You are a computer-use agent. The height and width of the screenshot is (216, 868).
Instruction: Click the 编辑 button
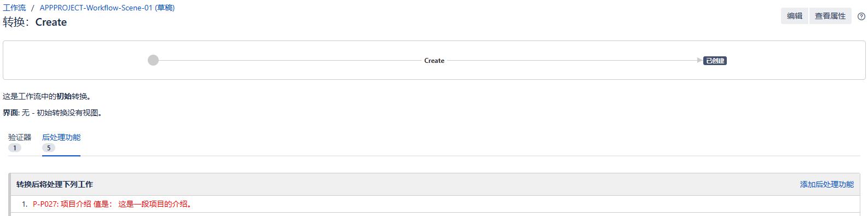tap(795, 16)
